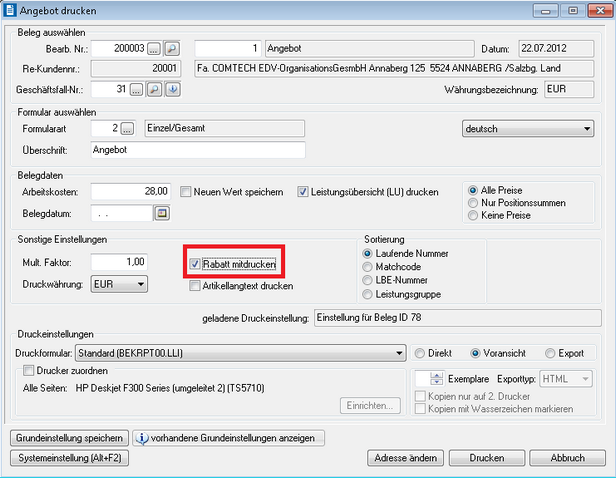Image resolution: width=616 pixels, height=478 pixels.
Task: Click the Exemplare spinner control
Action: click(435, 379)
